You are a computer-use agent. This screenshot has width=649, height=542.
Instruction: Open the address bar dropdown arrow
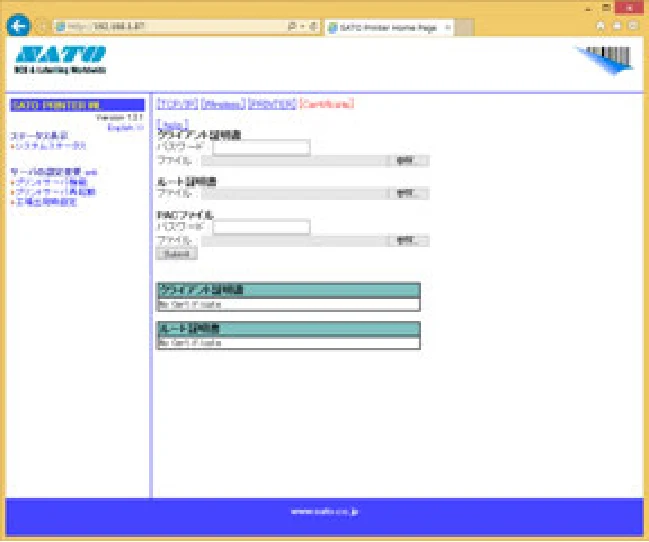point(303,26)
